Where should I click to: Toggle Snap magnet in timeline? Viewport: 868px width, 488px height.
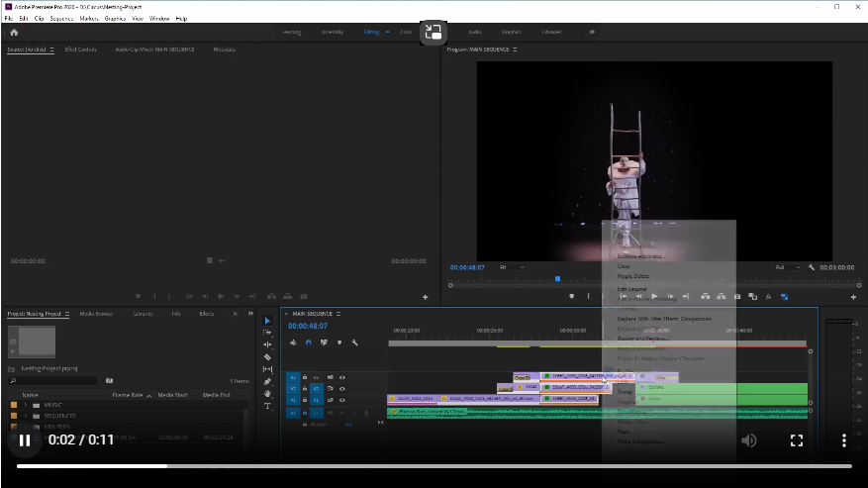click(x=309, y=342)
